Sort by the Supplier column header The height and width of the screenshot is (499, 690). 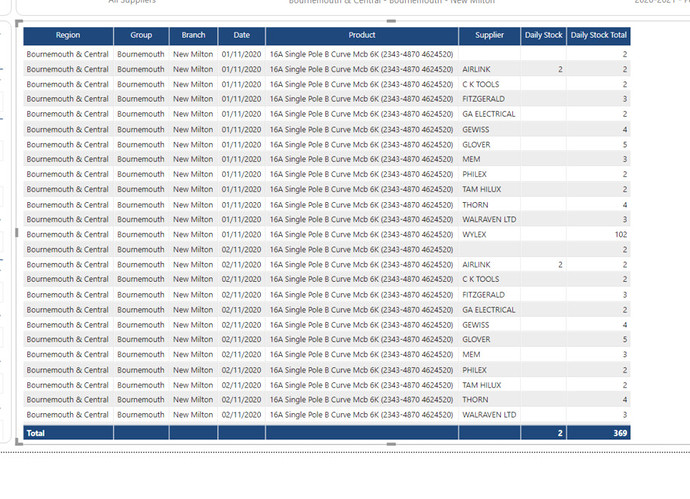pyautogui.click(x=489, y=35)
